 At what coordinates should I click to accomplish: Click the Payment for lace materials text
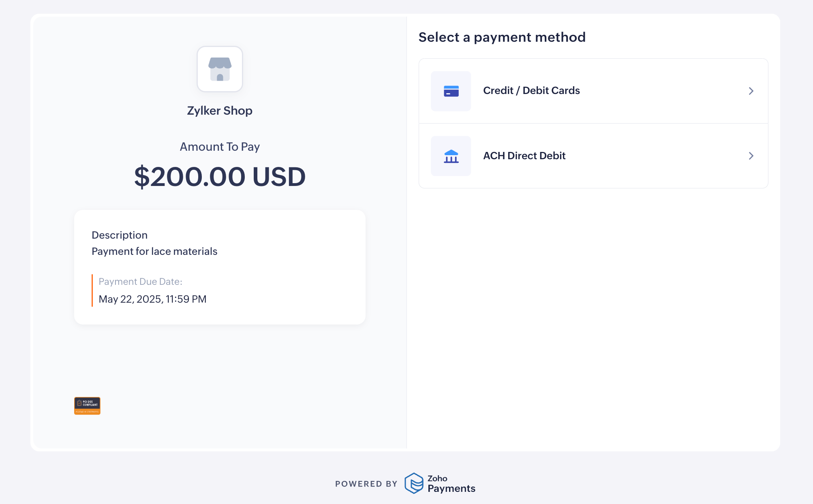coord(154,252)
